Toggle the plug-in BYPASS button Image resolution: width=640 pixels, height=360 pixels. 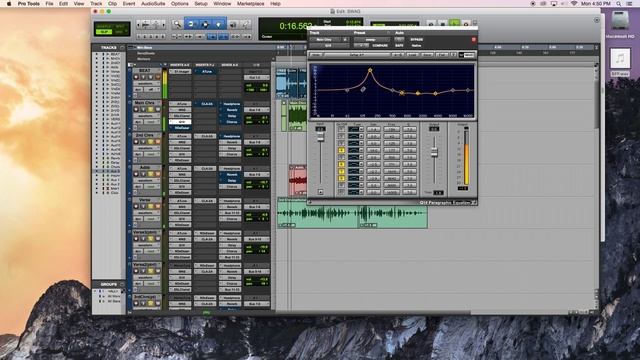click(417, 40)
